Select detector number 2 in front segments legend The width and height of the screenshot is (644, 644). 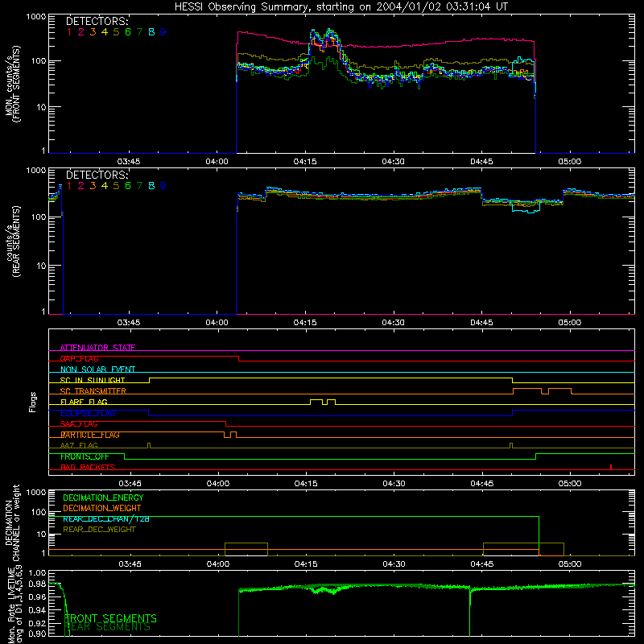(81, 32)
